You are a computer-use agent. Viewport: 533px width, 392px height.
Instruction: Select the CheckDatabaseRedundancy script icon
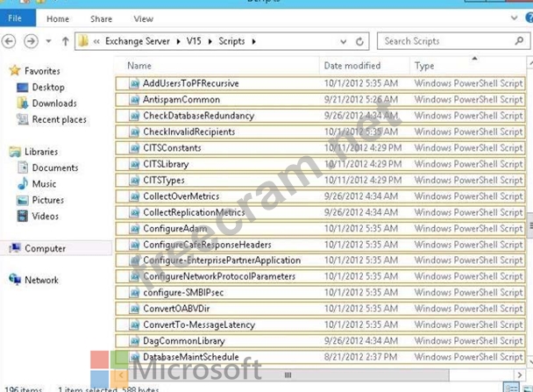135,116
